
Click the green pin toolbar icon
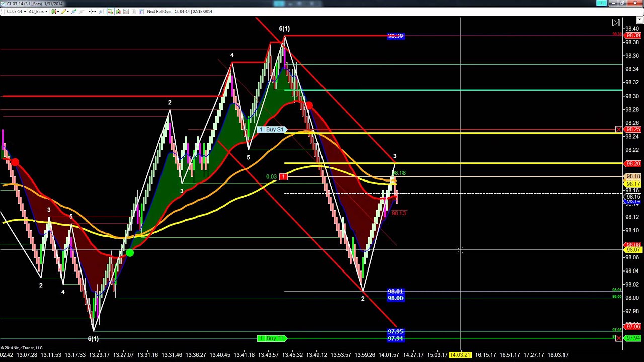(74, 11)
